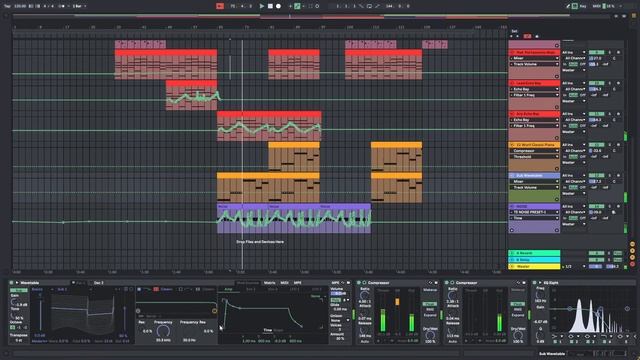Click left Compressor's orange Threshold slider
640x360 pixels.
click(397, 302)
